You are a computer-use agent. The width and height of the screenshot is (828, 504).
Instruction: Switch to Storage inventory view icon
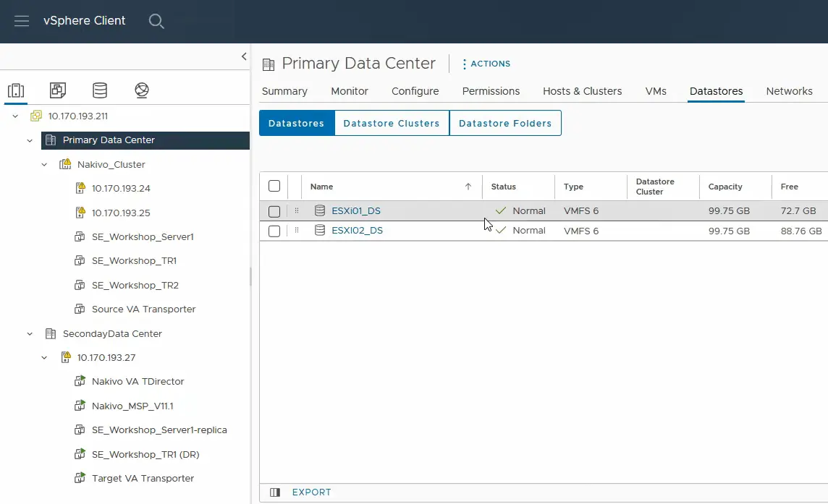click(x=100, y=90)
